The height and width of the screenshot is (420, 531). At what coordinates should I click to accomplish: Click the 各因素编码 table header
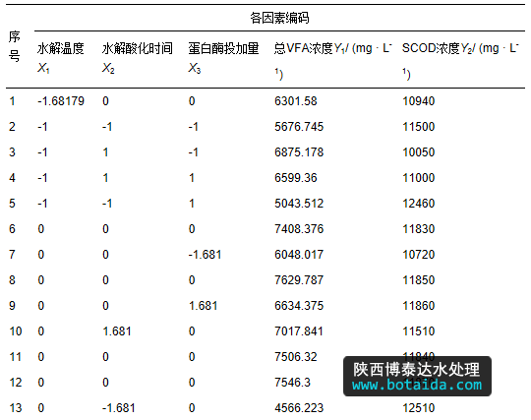[x=279, y=18]
